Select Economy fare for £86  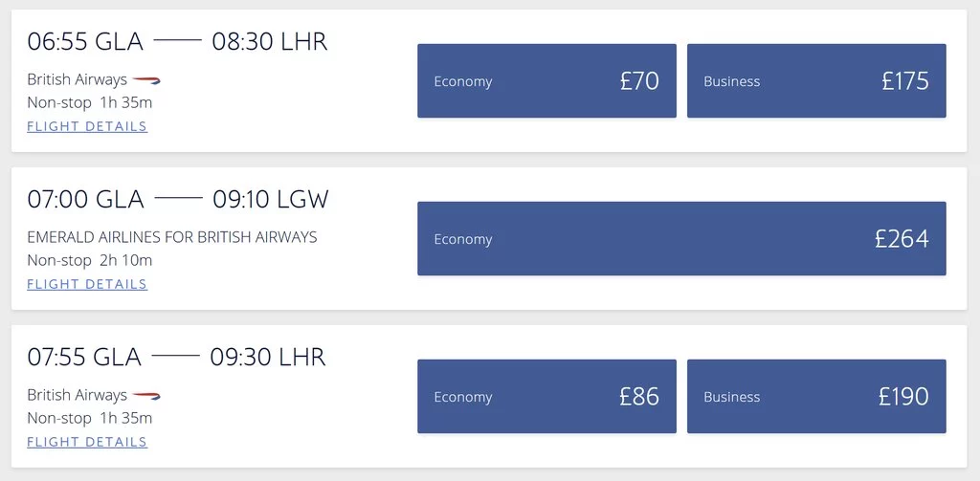click(x=546, y=396)
